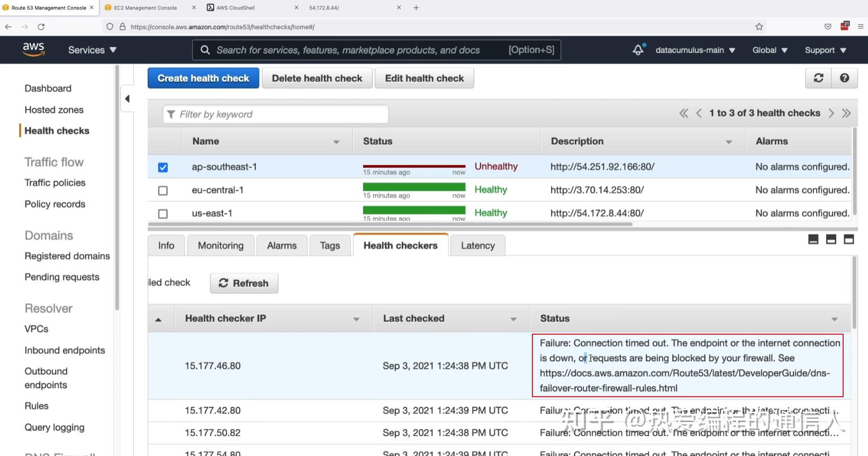Go to first page of health checks
Image resolution: width=868 pixels, height=456 pixels.
pos(684,113)
